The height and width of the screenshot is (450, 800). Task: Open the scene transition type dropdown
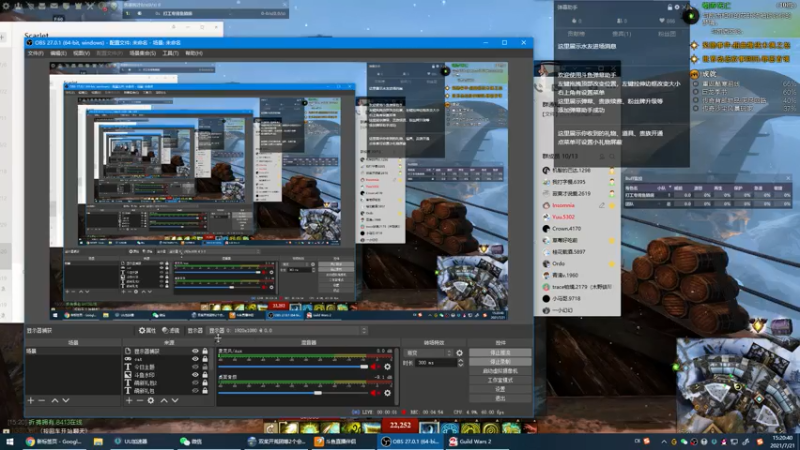coord(429,353)
